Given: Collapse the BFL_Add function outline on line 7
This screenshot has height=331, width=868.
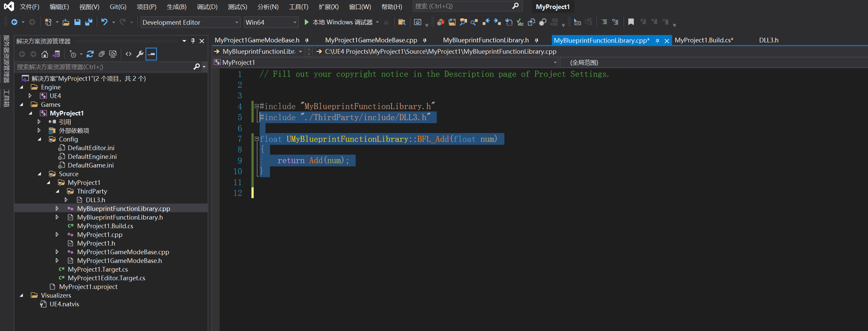Looking at the screenshot, I should click(257, 139).
